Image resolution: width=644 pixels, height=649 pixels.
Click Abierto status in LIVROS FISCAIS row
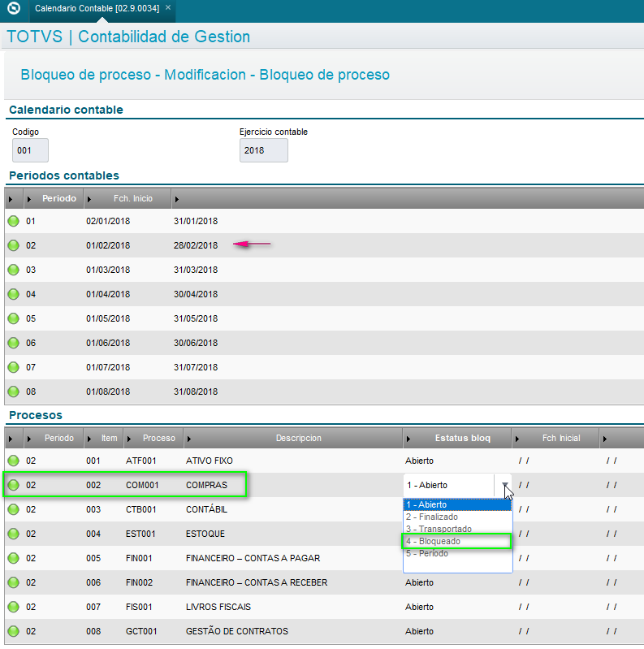click(x=419, y=608)
